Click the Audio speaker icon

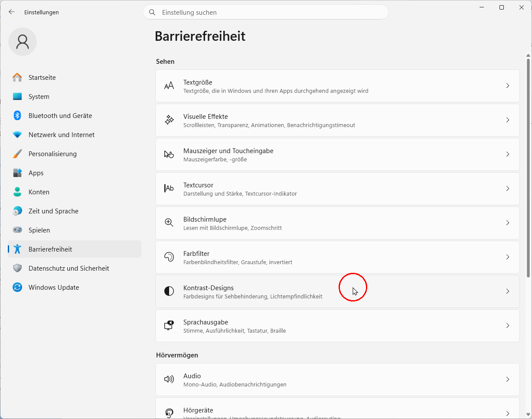pyautogui.click(x=169, y=380)
